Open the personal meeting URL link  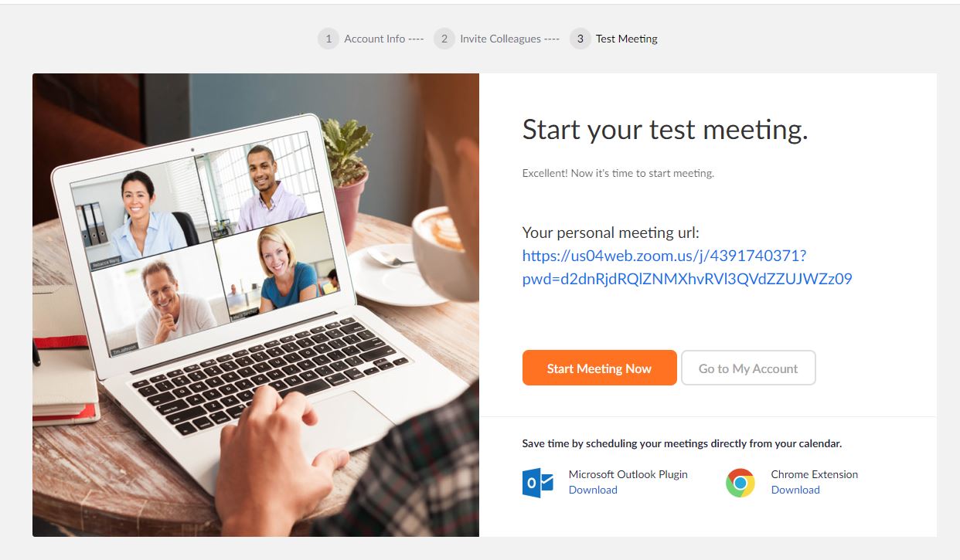pyautogui.click(x=687, y=267)
